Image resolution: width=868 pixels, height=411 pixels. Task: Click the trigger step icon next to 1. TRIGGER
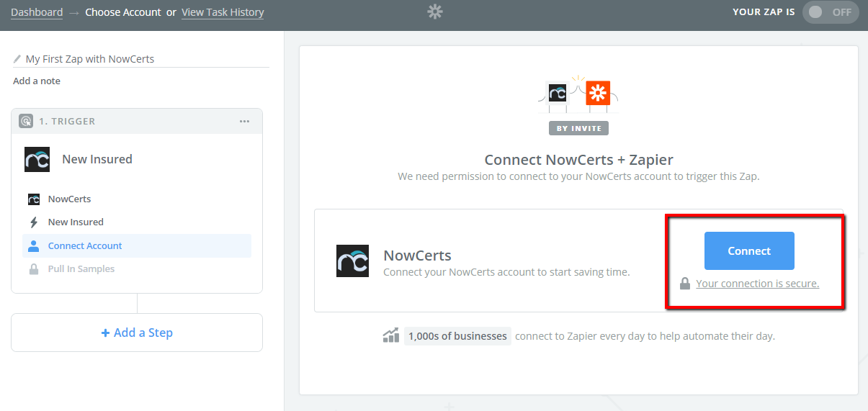tap(26, 121)
